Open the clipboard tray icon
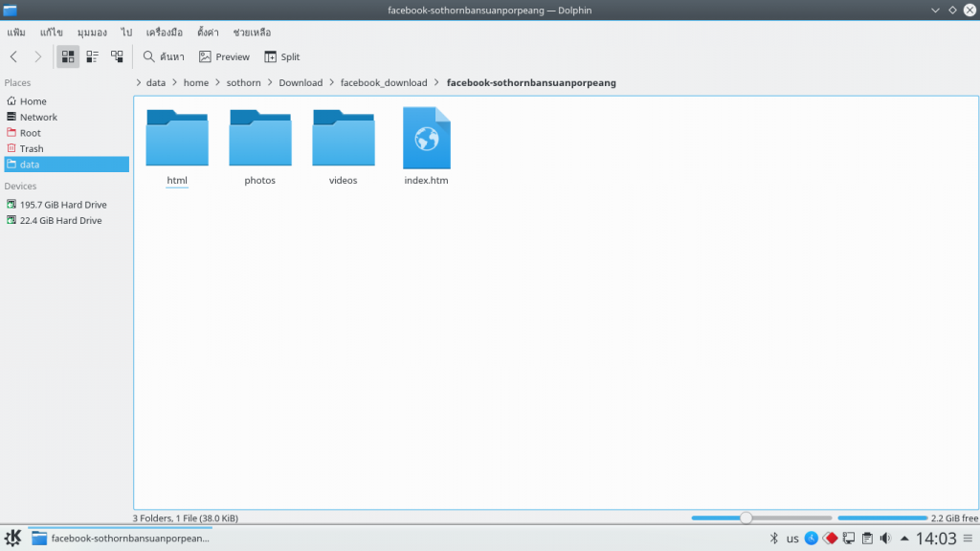Image resolution: width=980 pixels, height=551 pixels. [x=867, y=538]
